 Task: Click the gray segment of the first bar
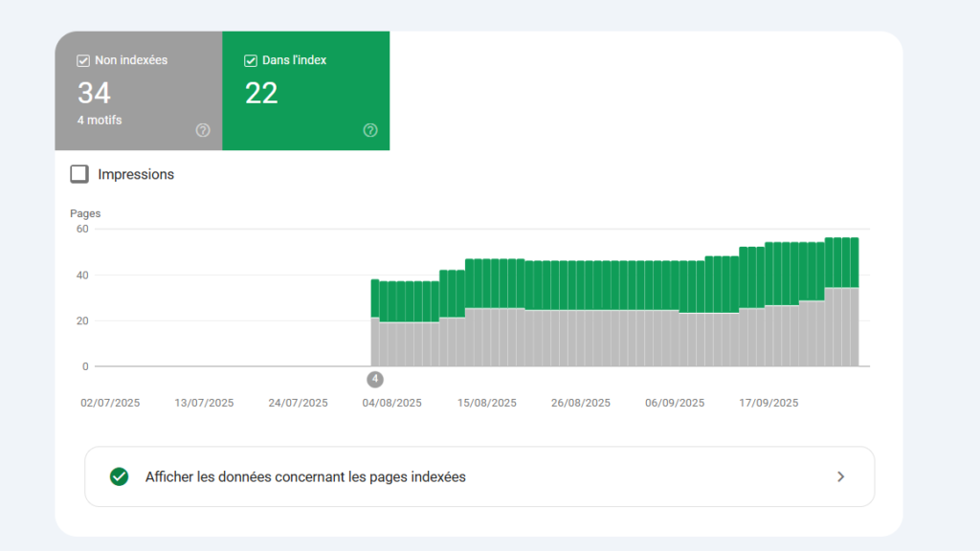(375, 342)
